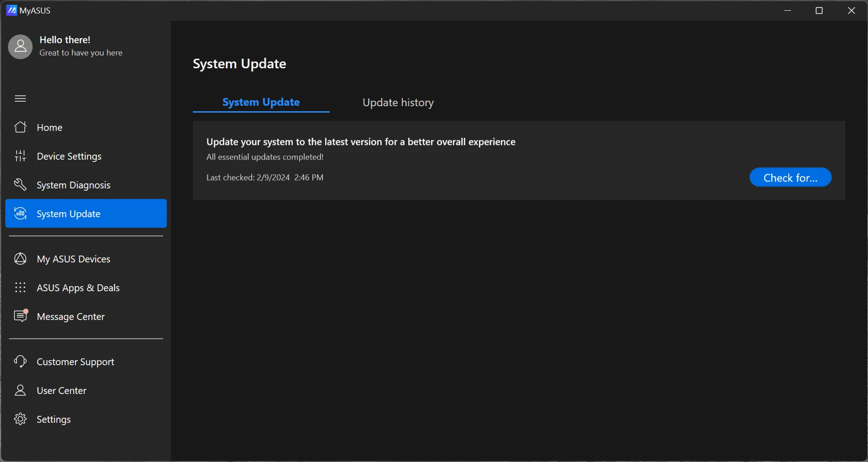This screenshot has width=868, height=462.
Task: Open the Home page label
Action: [50, 128]
